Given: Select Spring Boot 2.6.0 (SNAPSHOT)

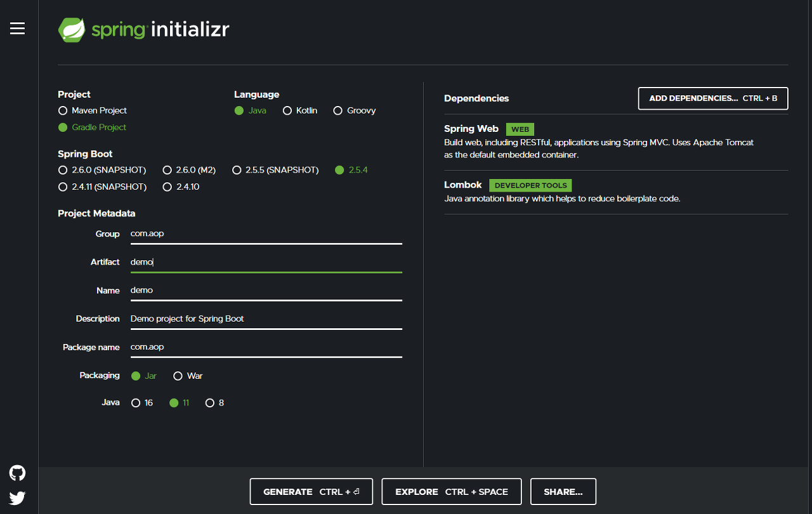Looking at the screenshot, I should [x=102, y=170].
